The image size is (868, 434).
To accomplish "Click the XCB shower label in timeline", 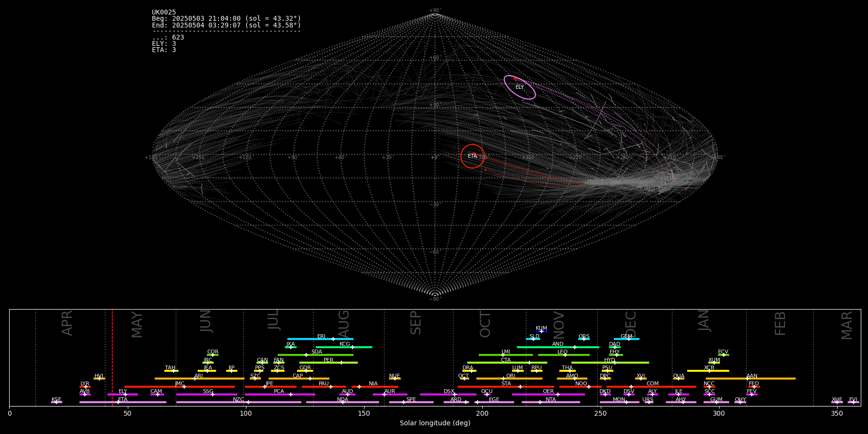I will (709, 368).
